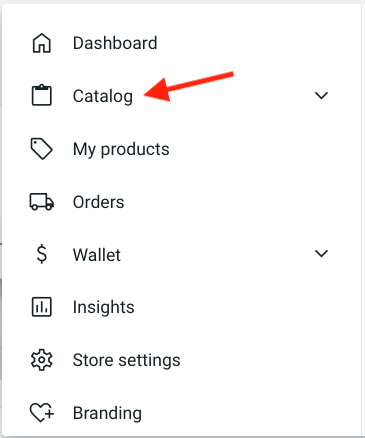The height and width of the screenshot is (438, 365).
Task: Go to My products
Action: coord(121,149)
